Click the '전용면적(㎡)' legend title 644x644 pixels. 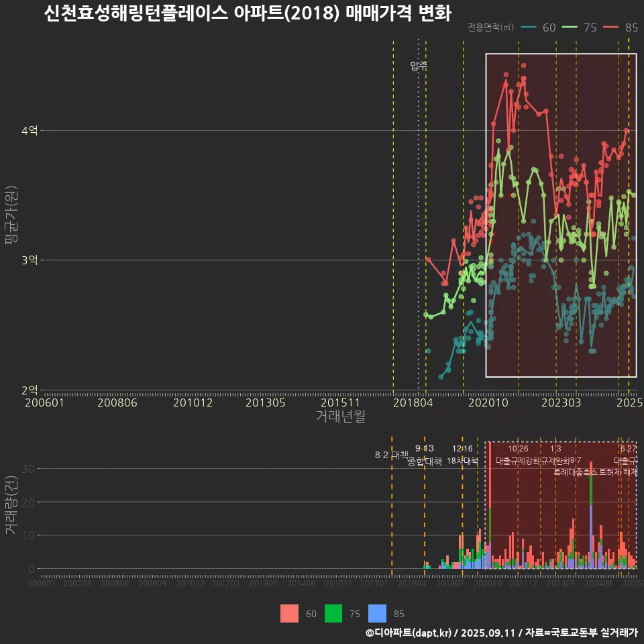(491, 27)
